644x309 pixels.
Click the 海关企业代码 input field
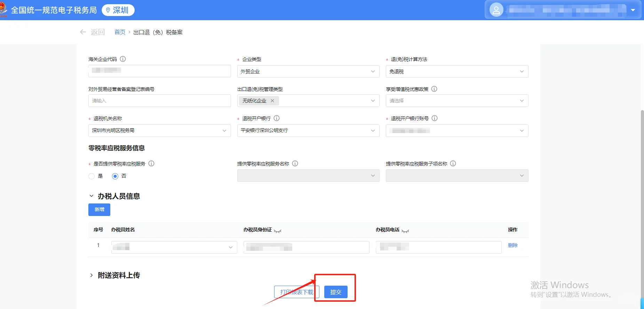click(159, 71)
